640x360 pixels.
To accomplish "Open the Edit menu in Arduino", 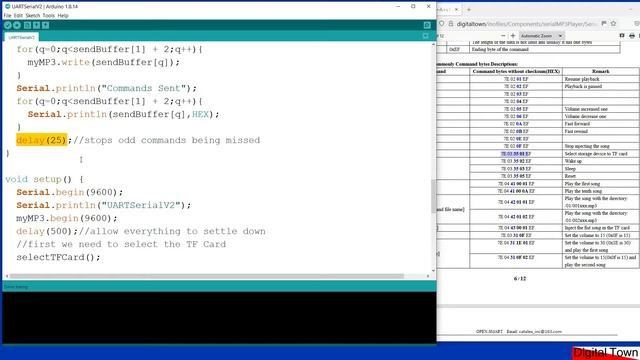I will click(x=18, y=16).
